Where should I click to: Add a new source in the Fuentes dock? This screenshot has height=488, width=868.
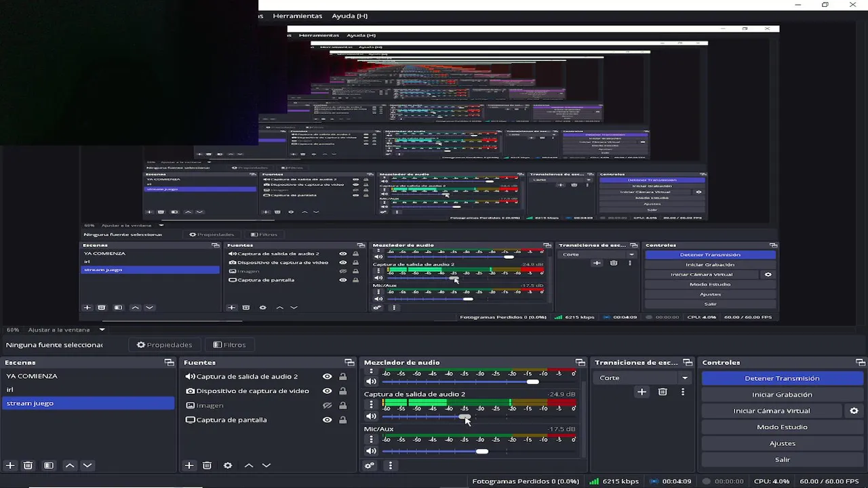(189, 466)
